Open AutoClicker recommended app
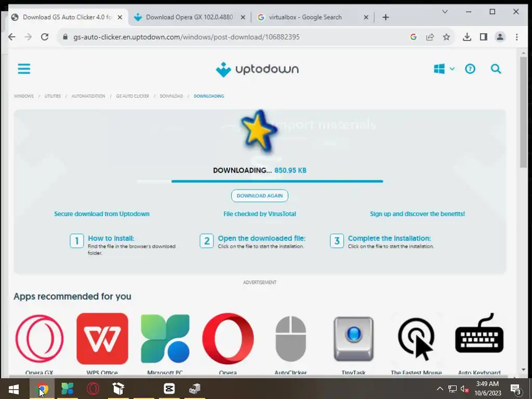The image size is (532, 399). [x=291, y=339]
